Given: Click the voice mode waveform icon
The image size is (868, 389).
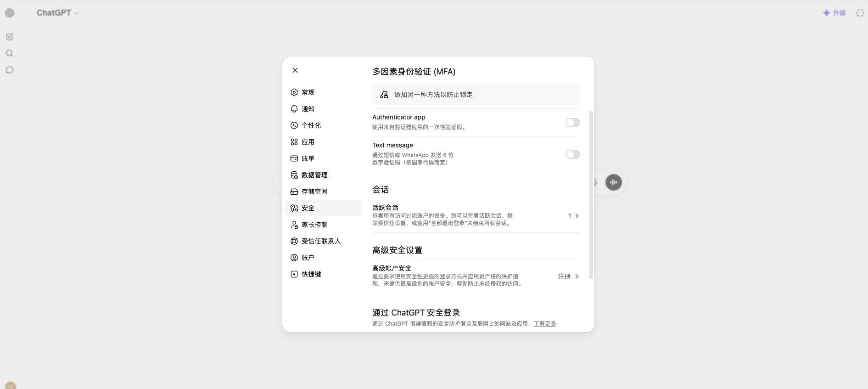Looking at the screenshot, I should click(613, 182).
